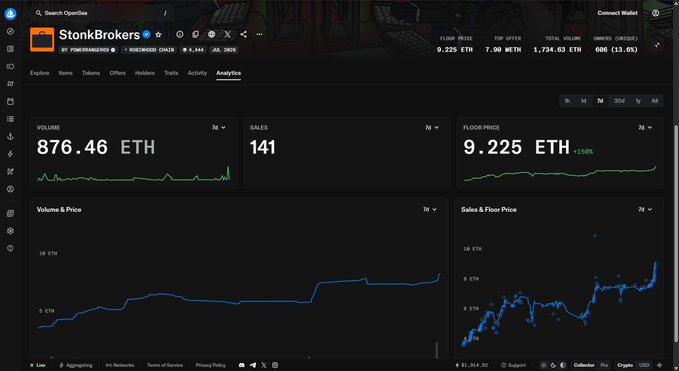Click the Live status indicator

38,365
